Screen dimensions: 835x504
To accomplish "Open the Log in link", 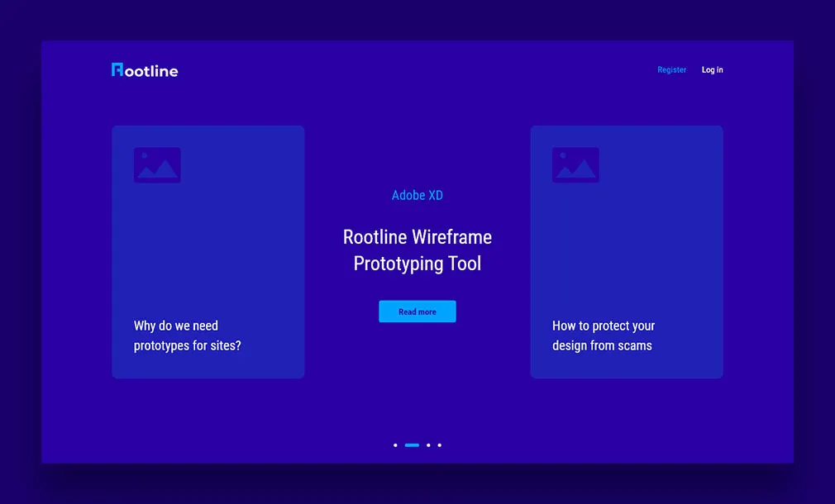I will pyautogui.click(x=712, y=69).
